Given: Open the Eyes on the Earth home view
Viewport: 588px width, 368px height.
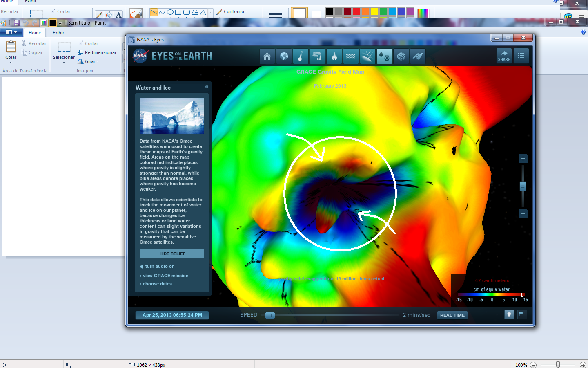Looking at the screenshot, I should 267,56.
